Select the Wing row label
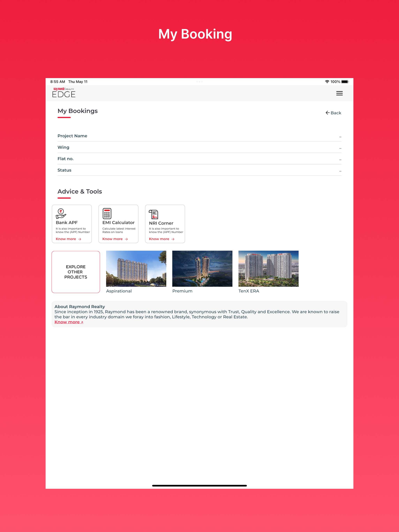399x532 pixels. 63,147
